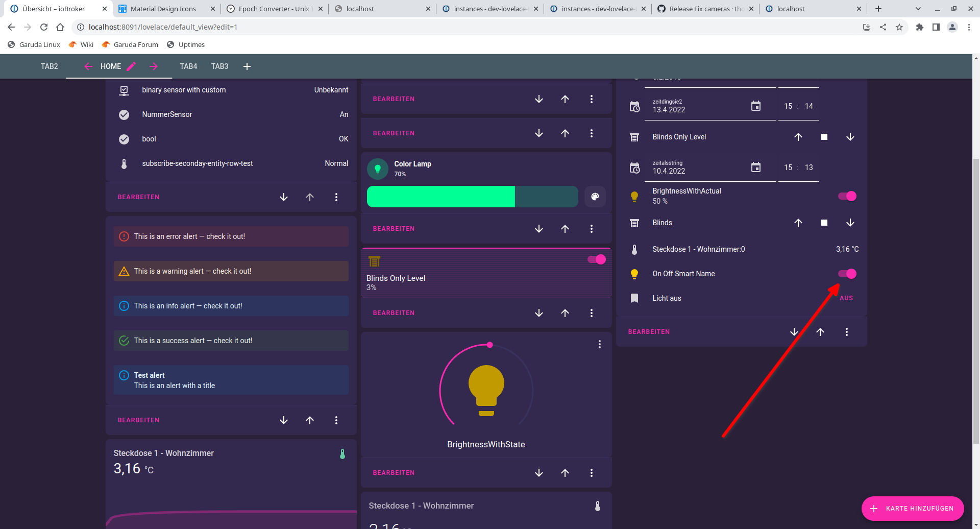Screen dimensions: 980x529
Task: Select the HOME view tab
Action: tap(111, 66)
